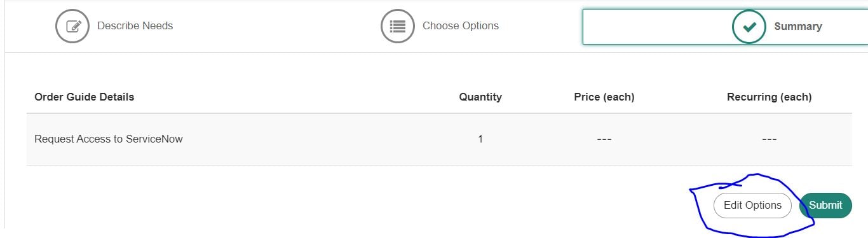
Task: Click the Order Guide Details column header
Action: pyautogui.click(x=85, y=97)
